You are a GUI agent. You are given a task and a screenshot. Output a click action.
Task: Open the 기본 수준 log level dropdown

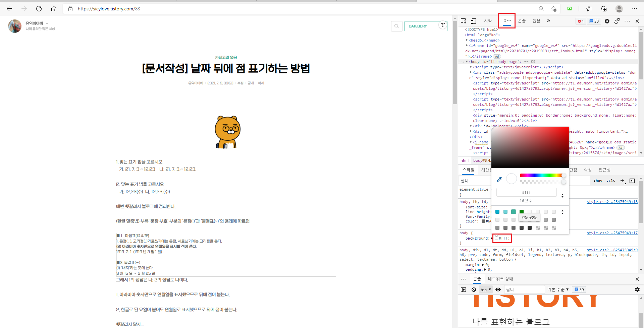(558, 289)
